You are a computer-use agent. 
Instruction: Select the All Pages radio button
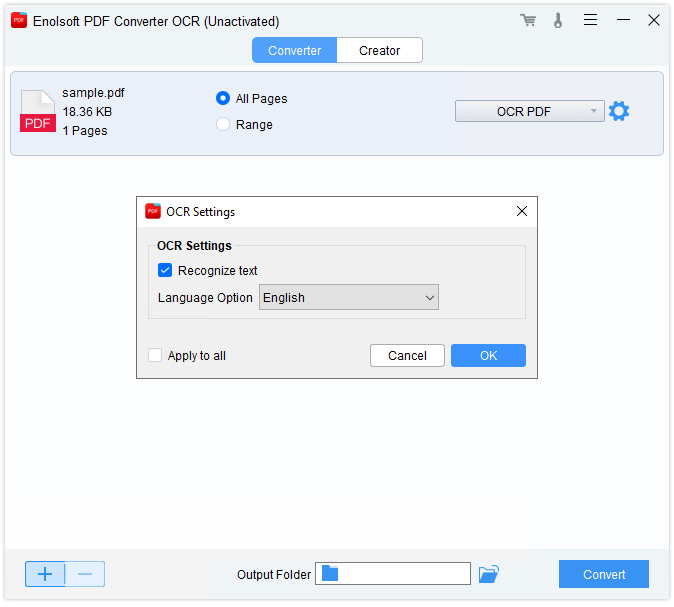click(x=223, y=98)
